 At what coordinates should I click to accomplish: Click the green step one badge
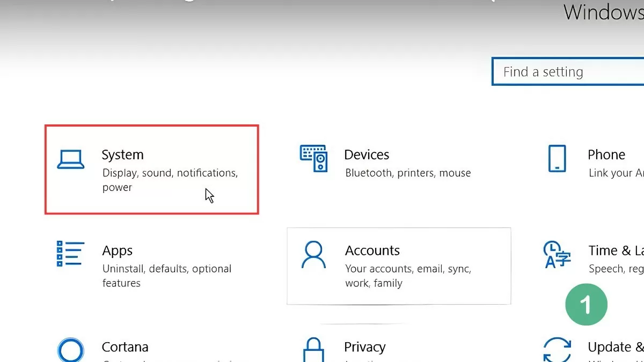coord(586,304)
